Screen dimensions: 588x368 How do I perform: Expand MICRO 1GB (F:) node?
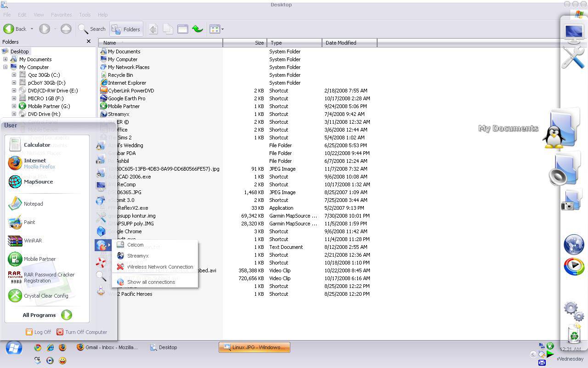pos(14,98)
